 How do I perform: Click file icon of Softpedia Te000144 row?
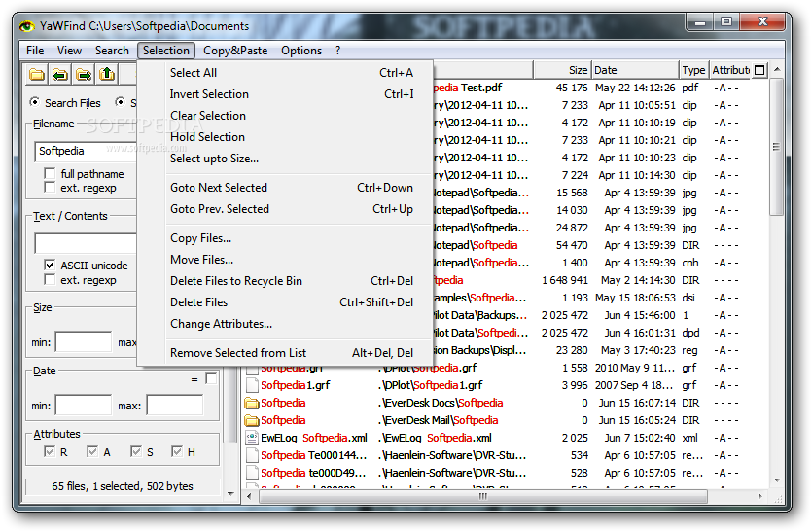click(252, 456)
